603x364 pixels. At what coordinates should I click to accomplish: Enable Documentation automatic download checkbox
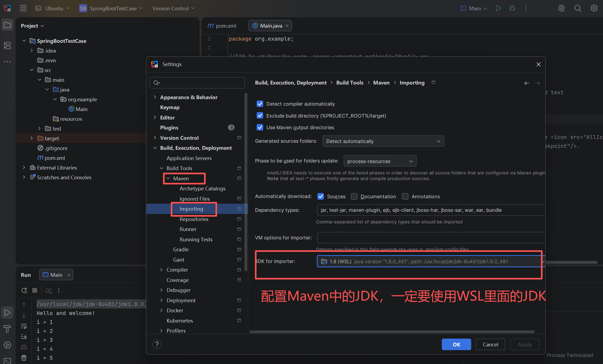point(354,196)
